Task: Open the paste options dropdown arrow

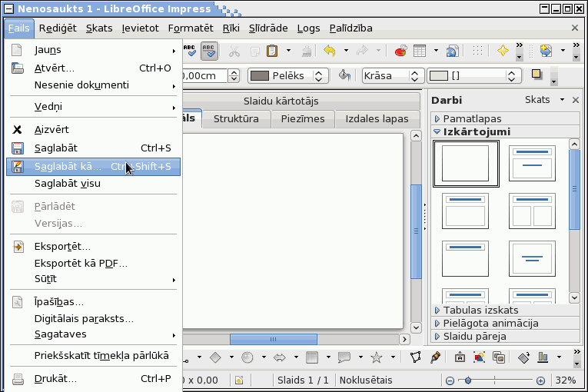Action: [288, 50]
